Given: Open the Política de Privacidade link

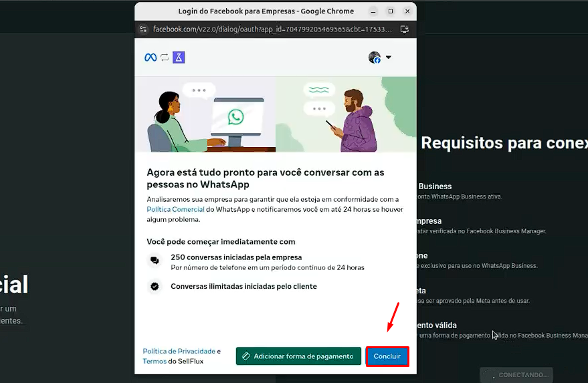Looking at the screenshot, I should (179, 351).
